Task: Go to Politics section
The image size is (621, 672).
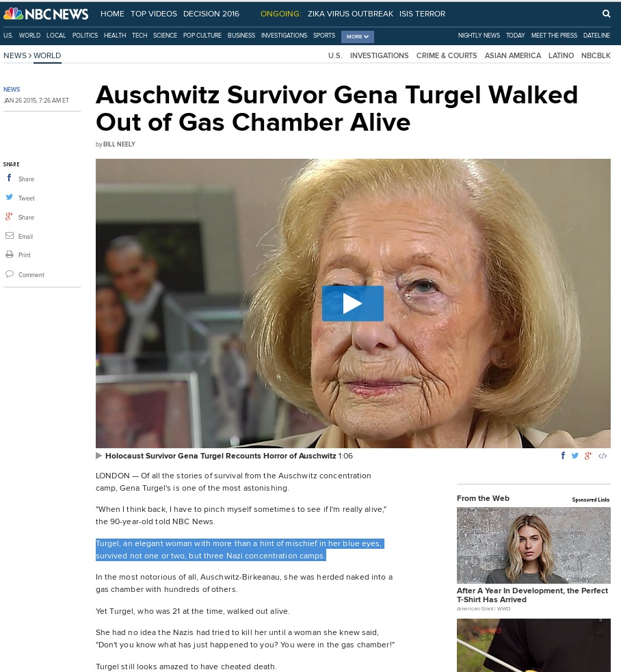Action: pos(85,35)
